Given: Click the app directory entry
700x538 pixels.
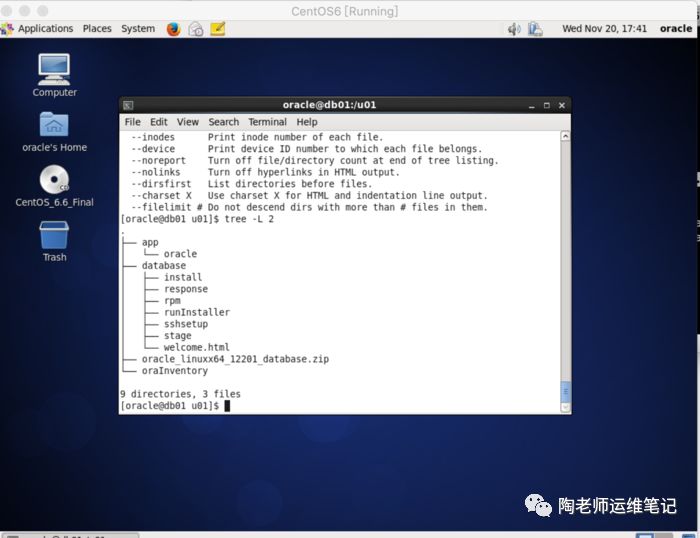Looking at the screenshot, I should [150, 242].
